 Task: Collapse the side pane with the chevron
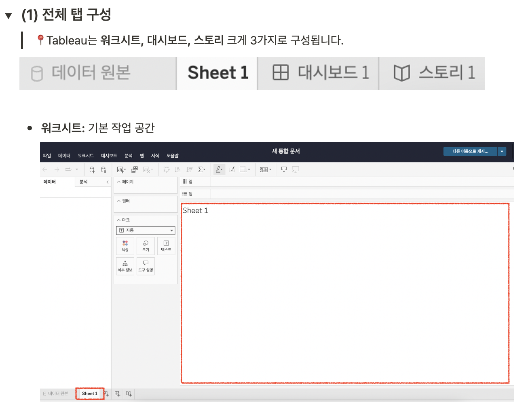pyautogui.click(x=108, y=182)
